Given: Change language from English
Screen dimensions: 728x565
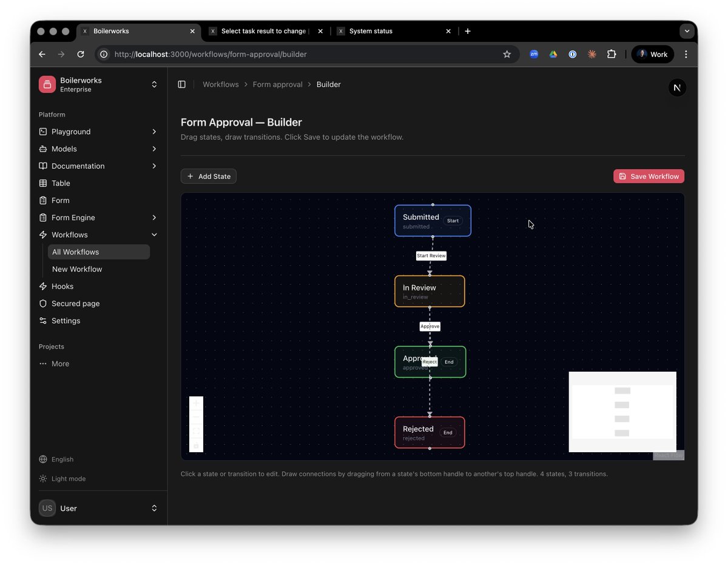Looking at the screenshot, I should click(56, 460).
